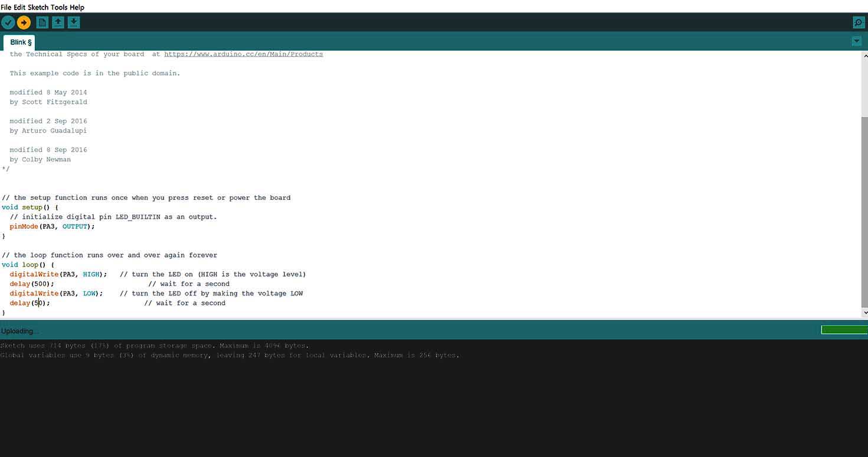868x457 pixels.
Task: Click the Verify checkmark button
Action: [x=8, y=22]
